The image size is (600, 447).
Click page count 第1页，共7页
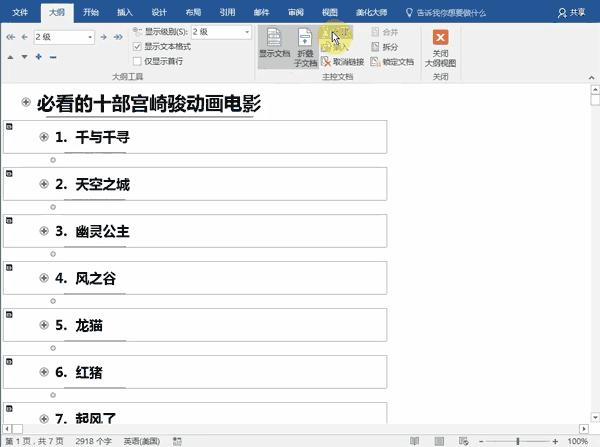click(34, 441)
